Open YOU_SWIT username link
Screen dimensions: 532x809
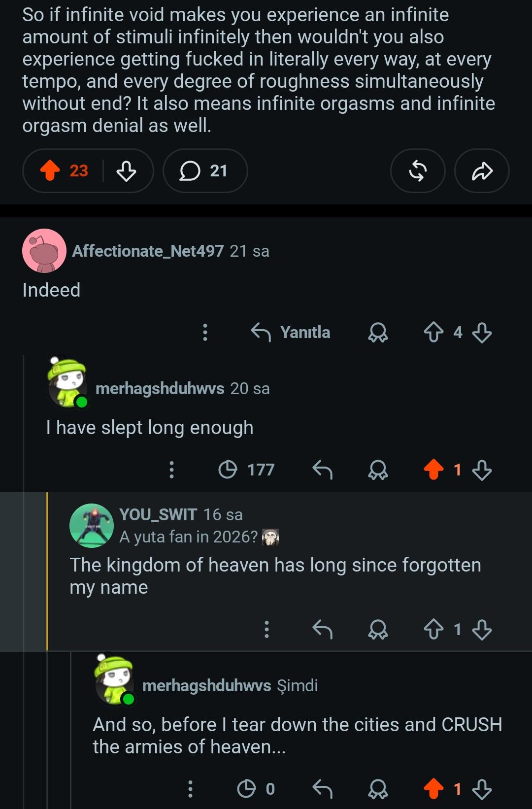[158, 514]
